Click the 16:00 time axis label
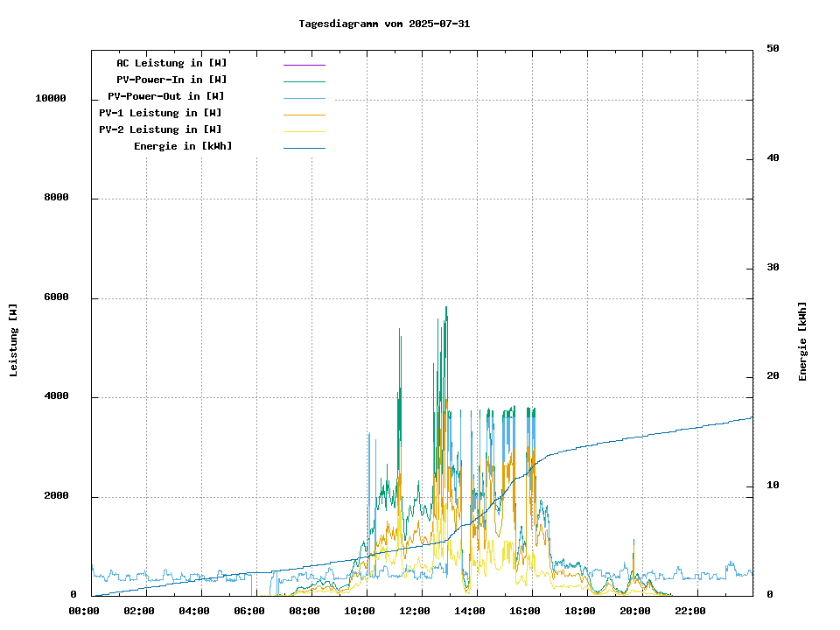 coord(525,611)
